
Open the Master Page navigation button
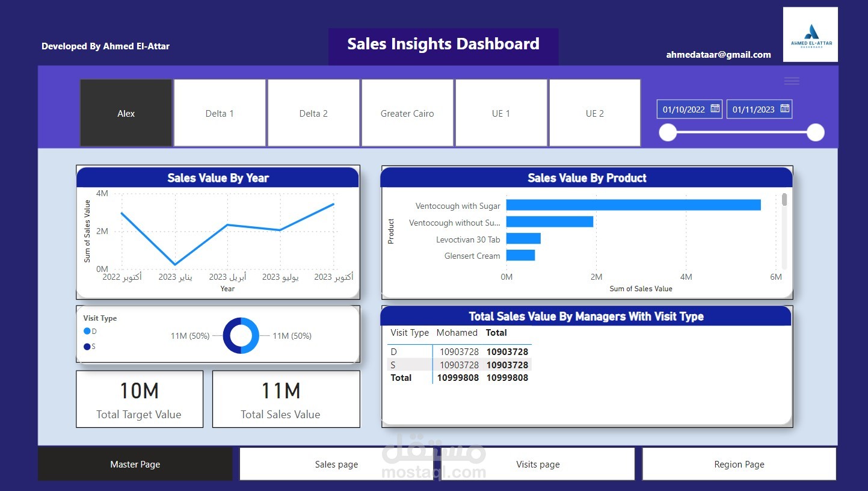click(135, 464)
